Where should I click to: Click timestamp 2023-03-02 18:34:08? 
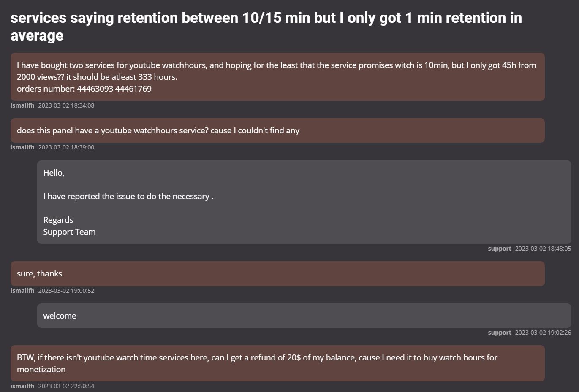click(x=66, y=105)
